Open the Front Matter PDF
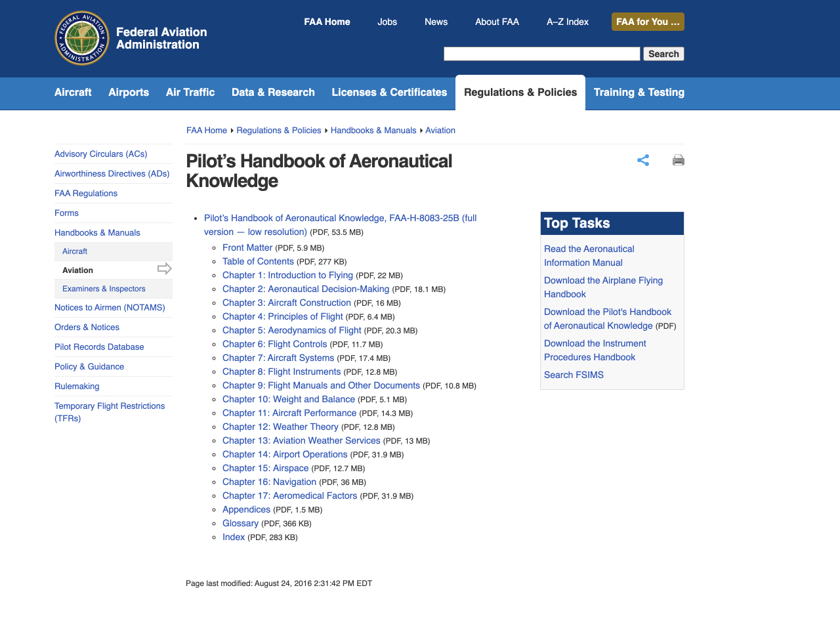840x630 pixels. [247, 247]
